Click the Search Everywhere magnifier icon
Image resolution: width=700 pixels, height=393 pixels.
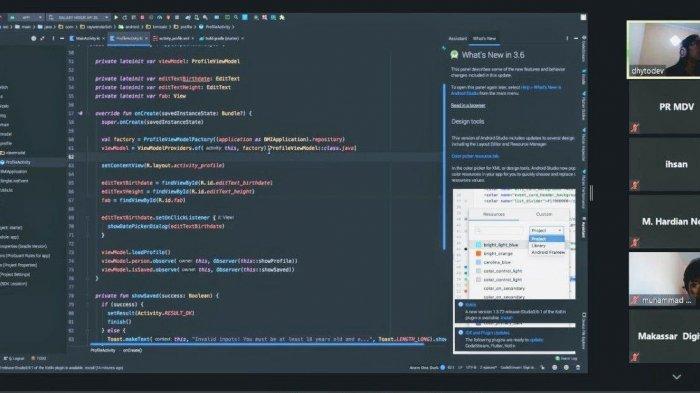pos(236,17)
